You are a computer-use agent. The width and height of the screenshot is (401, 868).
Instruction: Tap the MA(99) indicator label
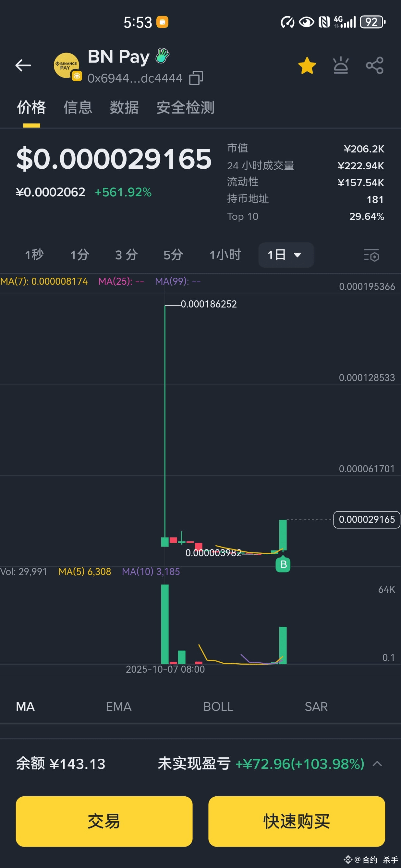pos(177,281)
